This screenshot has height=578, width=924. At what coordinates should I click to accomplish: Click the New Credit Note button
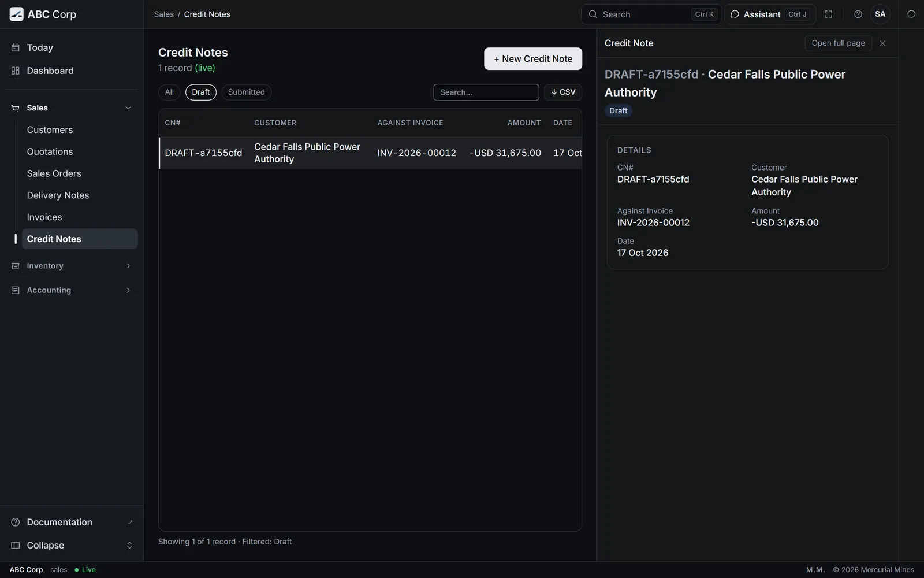[x=533, y=59]
